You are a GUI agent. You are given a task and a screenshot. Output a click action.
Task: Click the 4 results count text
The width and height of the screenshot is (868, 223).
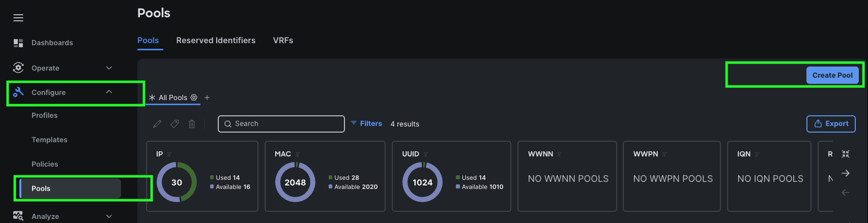tap(405, 124)
